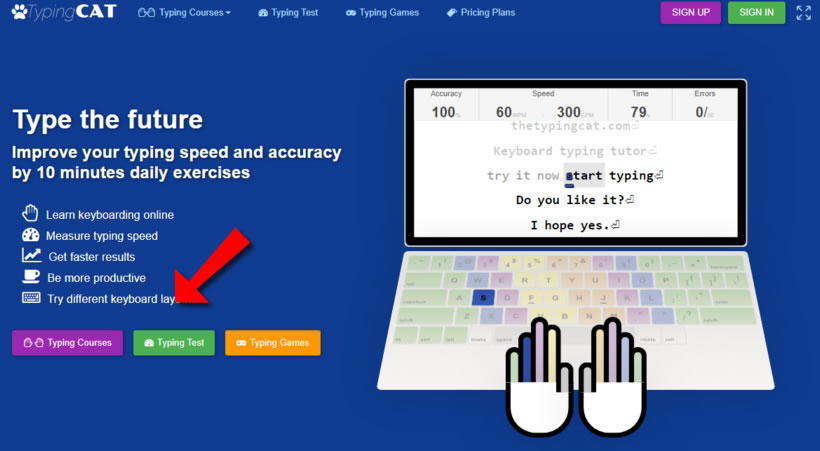The height and width of the screenshot is (451, 820).
Task: Click the keyboard icon beside Try different keyboard
Action: [x=31, y=298]
